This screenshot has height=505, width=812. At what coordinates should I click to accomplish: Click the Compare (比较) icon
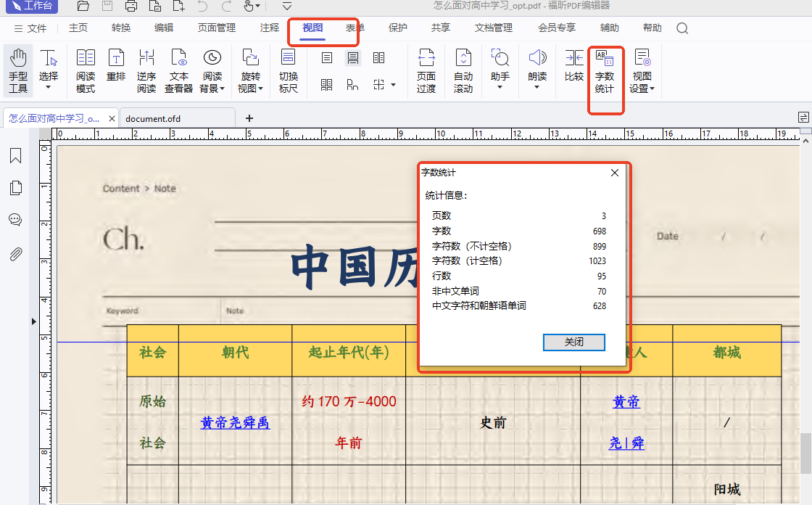[573, 65]
